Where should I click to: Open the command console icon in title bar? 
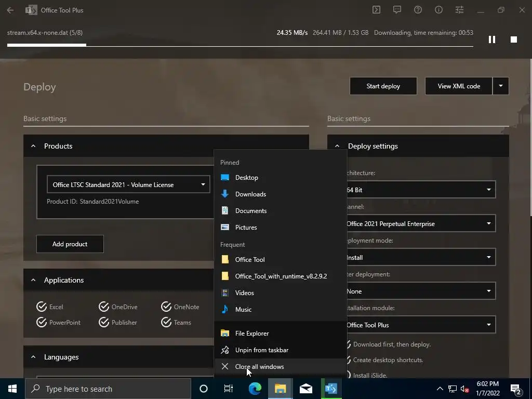376,10
